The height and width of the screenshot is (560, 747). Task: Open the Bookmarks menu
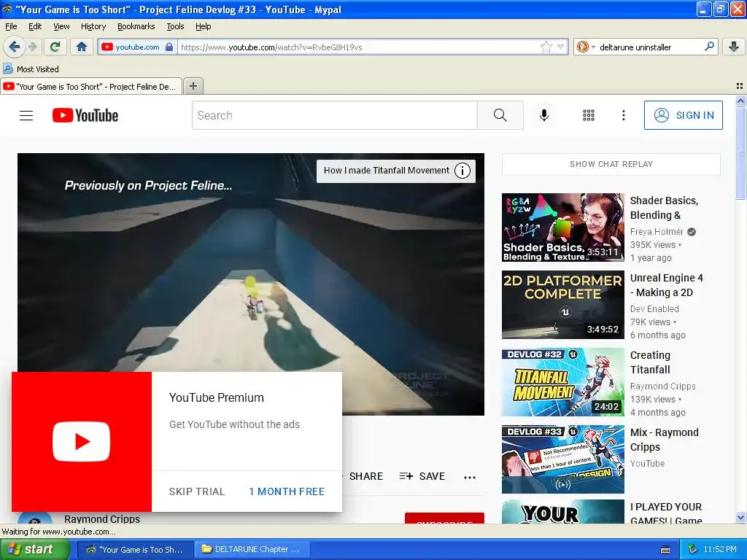136,26
